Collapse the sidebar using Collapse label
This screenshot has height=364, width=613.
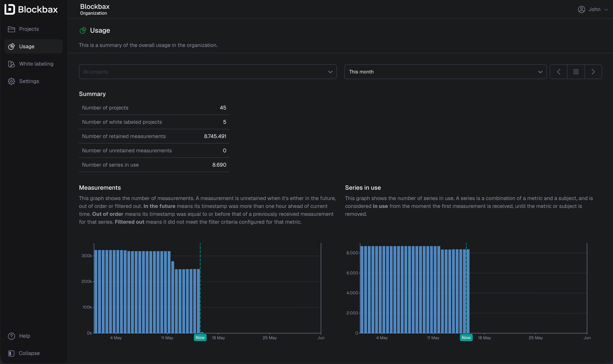[x=29, y=353]
